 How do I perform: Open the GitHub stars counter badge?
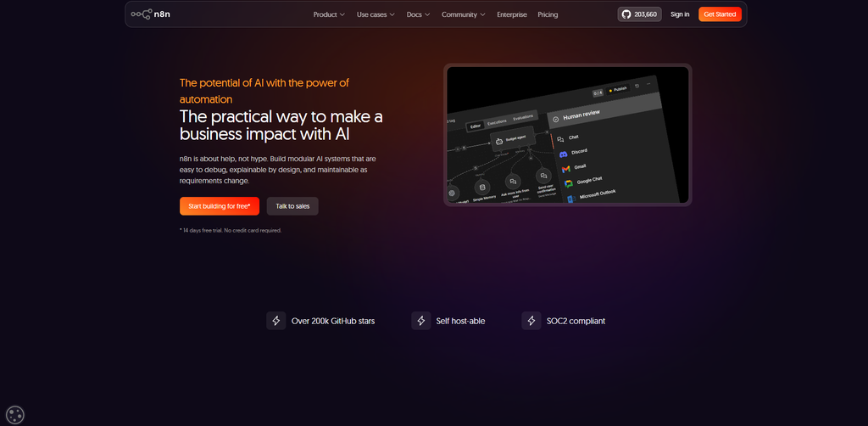[x=639, y=14]
